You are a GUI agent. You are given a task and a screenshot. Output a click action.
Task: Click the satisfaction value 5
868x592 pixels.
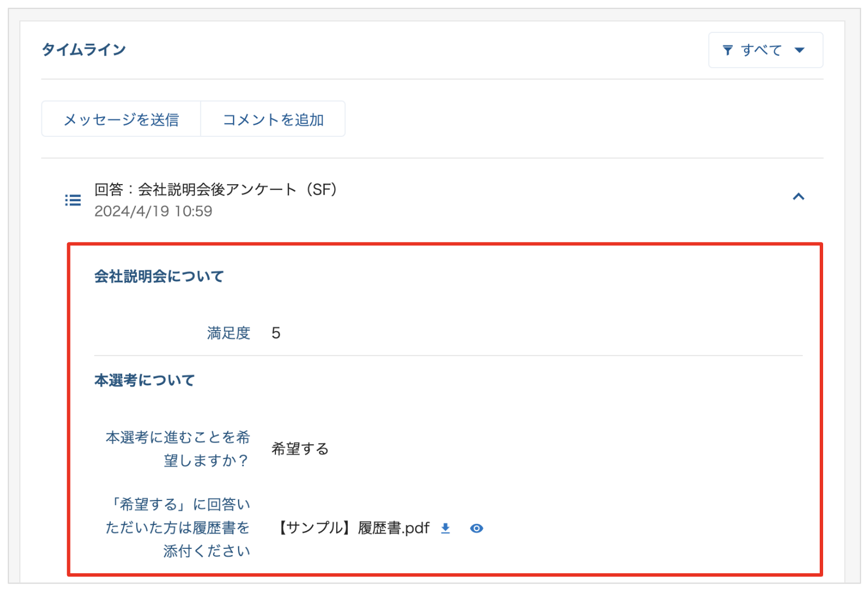276,333
